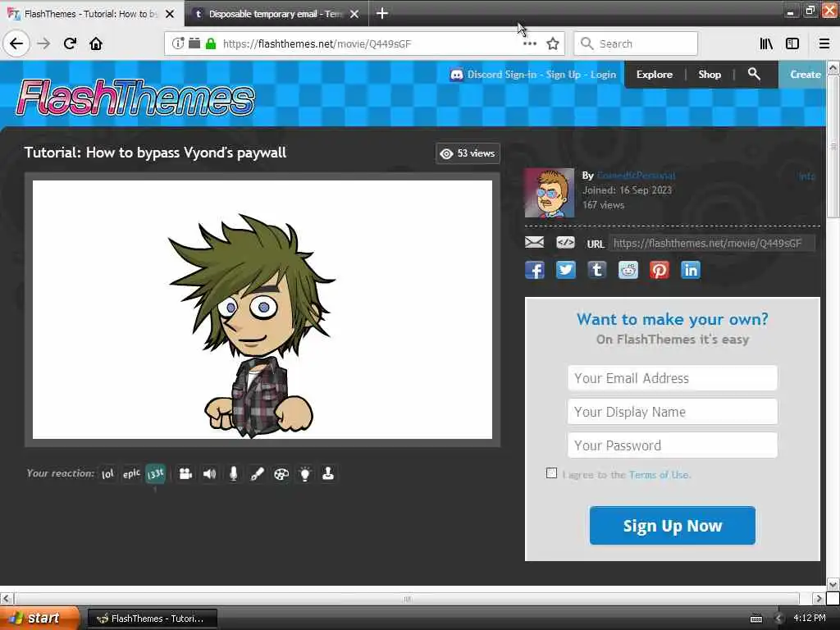
Task: Click the Create button in header
Action: click(x=805, y=75)
